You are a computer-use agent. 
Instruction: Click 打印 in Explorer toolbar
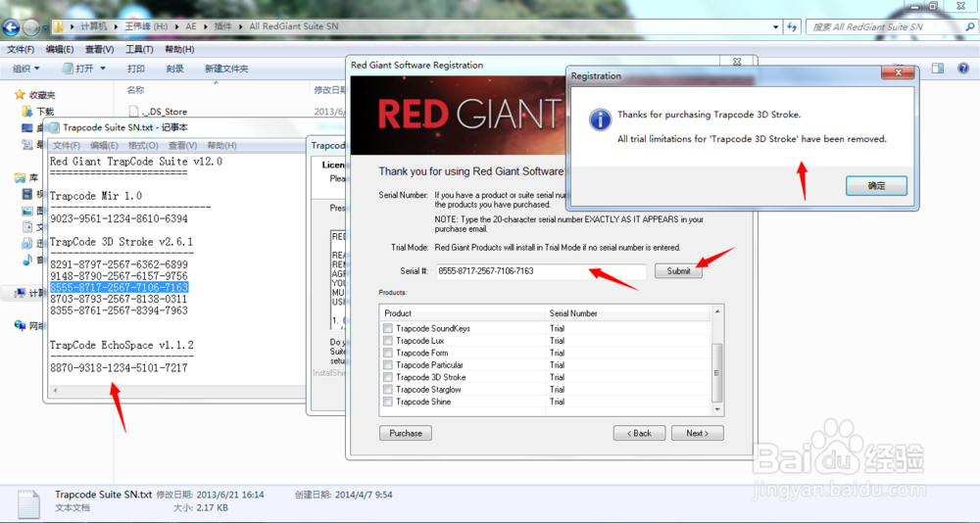(135, 69)
